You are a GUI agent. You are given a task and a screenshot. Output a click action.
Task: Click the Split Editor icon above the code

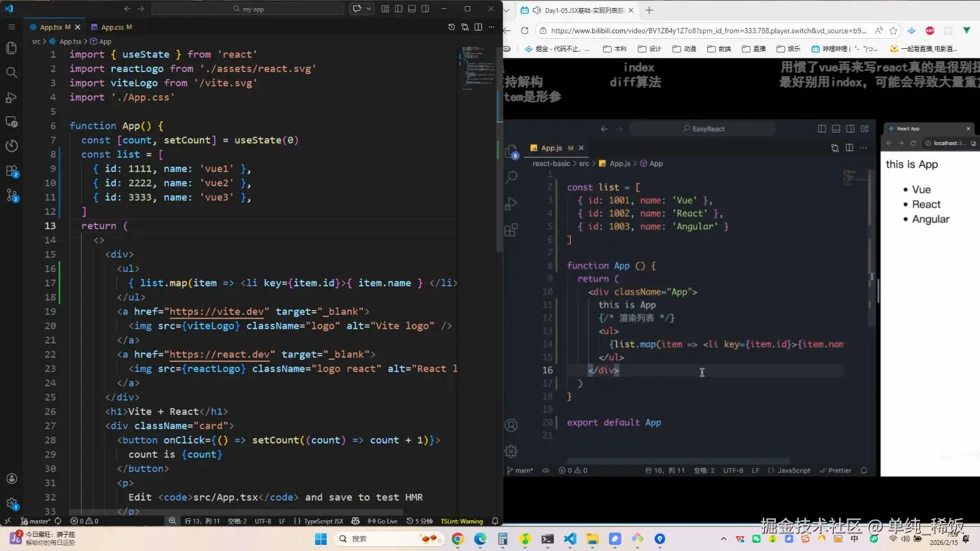478,27
